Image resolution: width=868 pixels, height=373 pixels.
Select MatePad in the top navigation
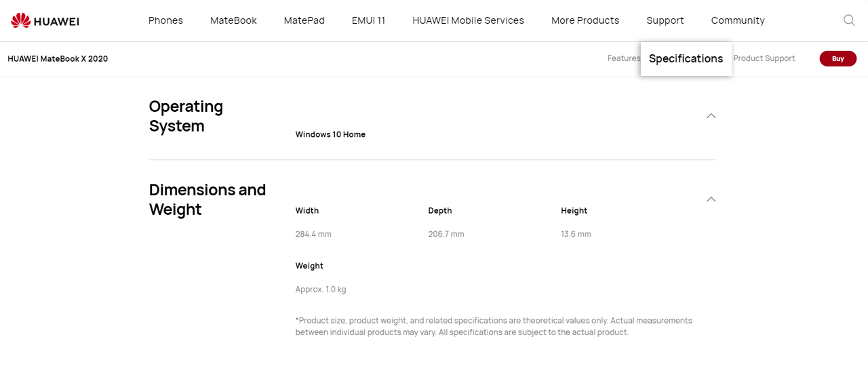304,20
